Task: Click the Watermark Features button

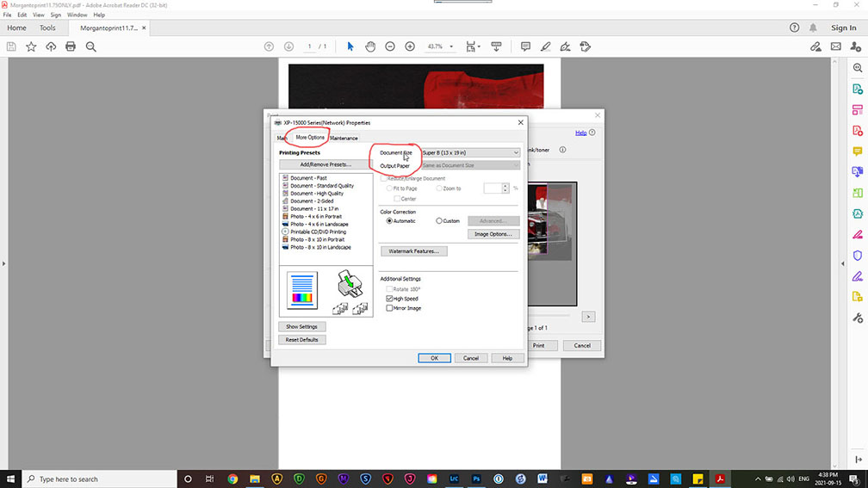Action: pyautogui.click(x=413, y=251)
